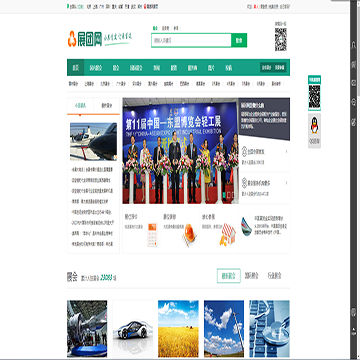
Task: Open the wheat field exhibition thumbnail
Action: pyautogui.click(x=178, y=329)
